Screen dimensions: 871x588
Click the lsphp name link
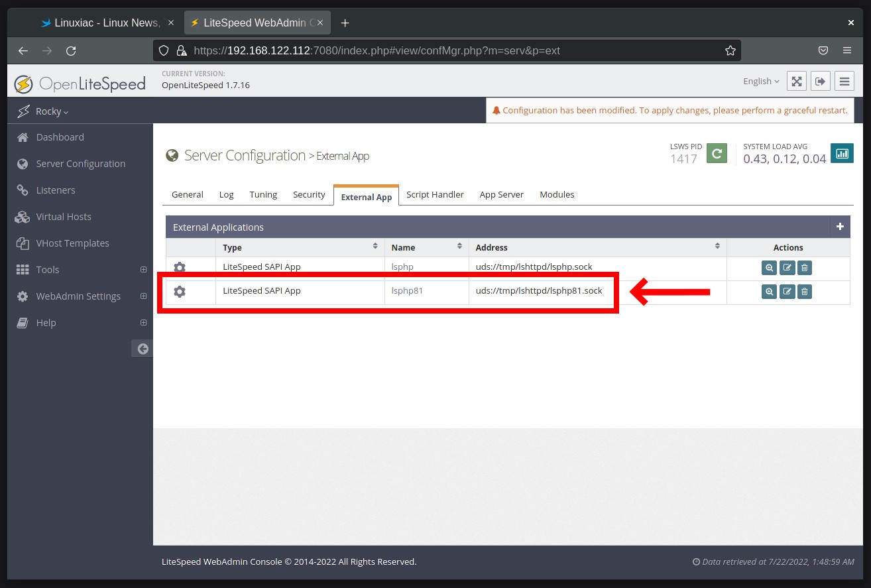pyautogui.click(x=402, y=267)
